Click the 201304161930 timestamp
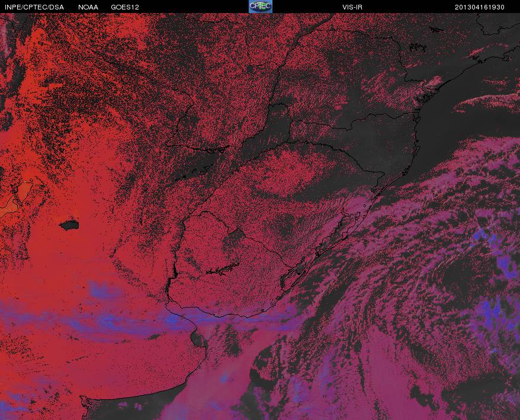 (480, 7)
